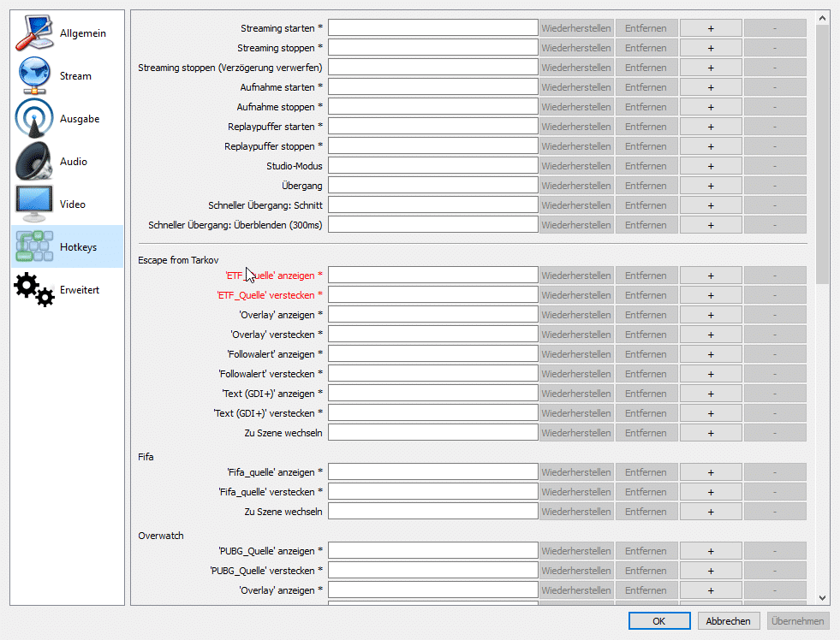Click the Stream tab label
Viewport: 840px width, 640px height.
(x=75, y=76)
